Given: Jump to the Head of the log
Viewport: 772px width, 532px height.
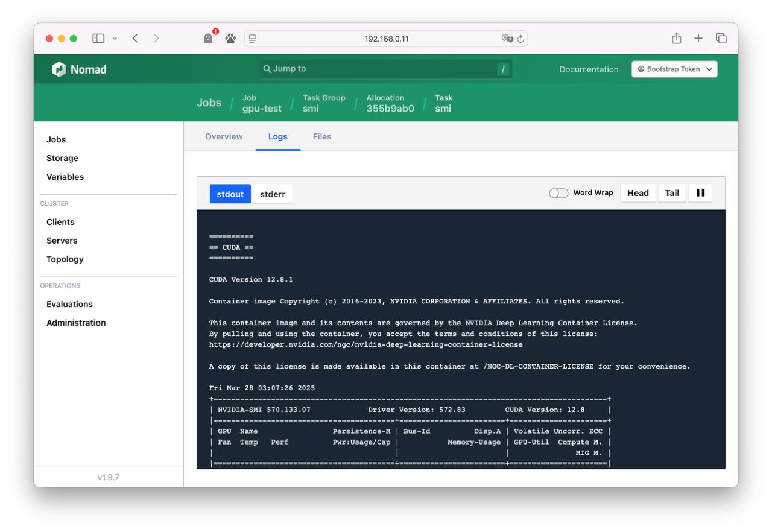Looking at the screenshot, I should (x=638, y=193).
